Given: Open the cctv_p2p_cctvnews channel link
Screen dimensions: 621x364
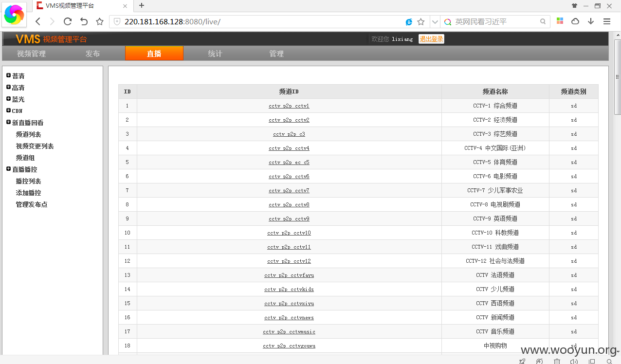Looking at the screenshot, I should pos(289,317).
